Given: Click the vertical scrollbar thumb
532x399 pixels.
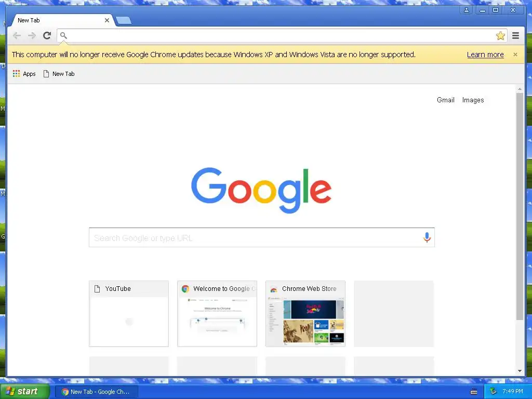Looking at the screenshot, I should coord(520,206).
